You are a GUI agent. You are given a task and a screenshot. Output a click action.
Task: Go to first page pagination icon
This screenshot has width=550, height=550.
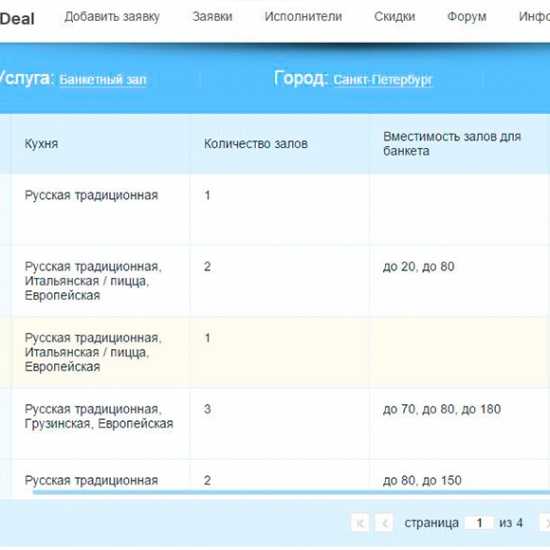(x=360, y=523)
